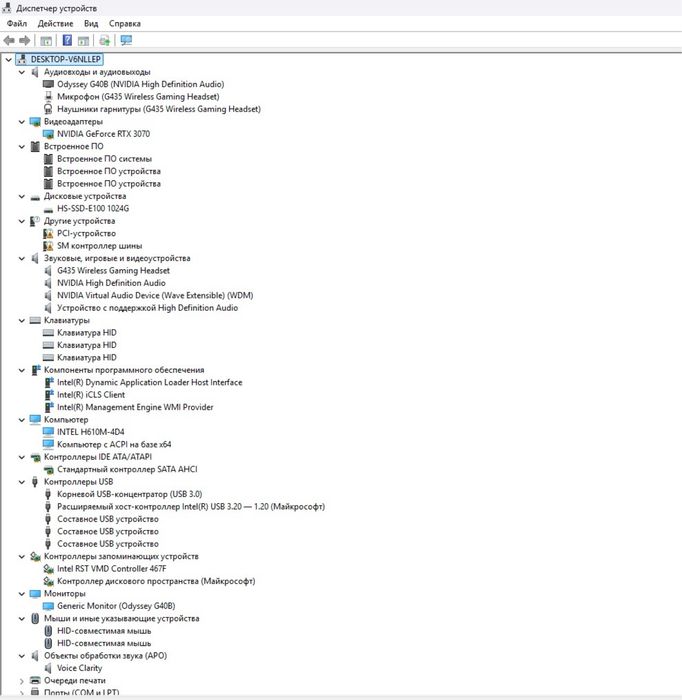Select Контроллер дискового пространства (Майкрософт)

coord(156,581)
